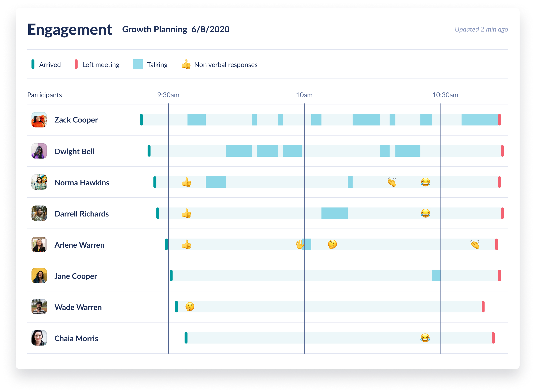Click the Updated 2 min ago text
This screenshot has width=535, height=392.
tap(481, 29)
